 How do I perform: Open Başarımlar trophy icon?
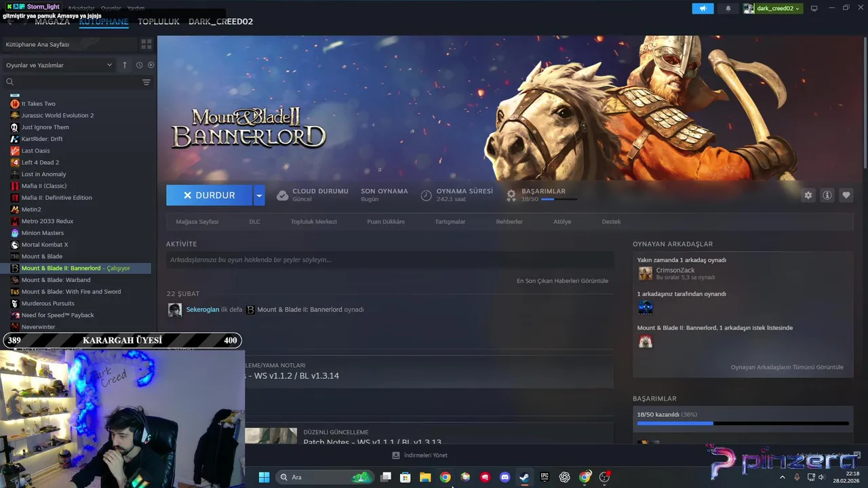click(x=511, y=195)
